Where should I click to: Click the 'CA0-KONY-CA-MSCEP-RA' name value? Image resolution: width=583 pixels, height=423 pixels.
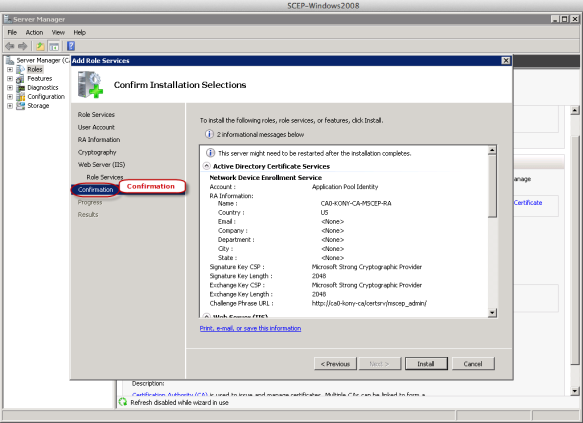point(356,203)
